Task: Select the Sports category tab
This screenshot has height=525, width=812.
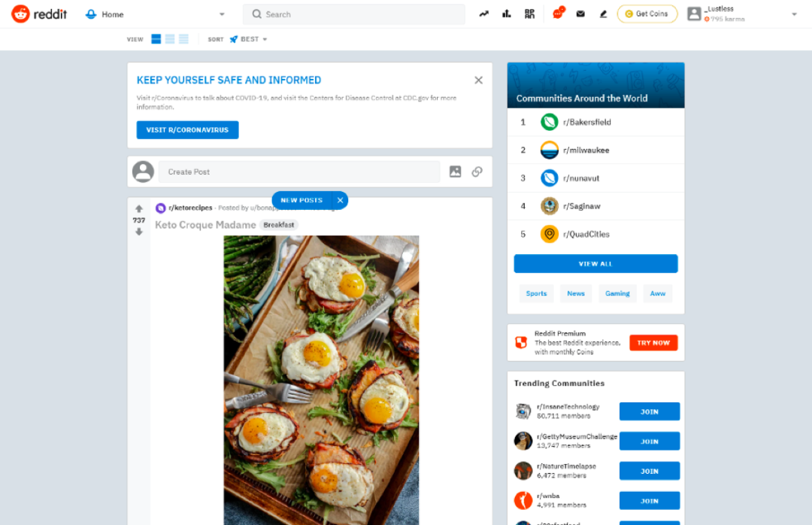Action: click(537, 293)
